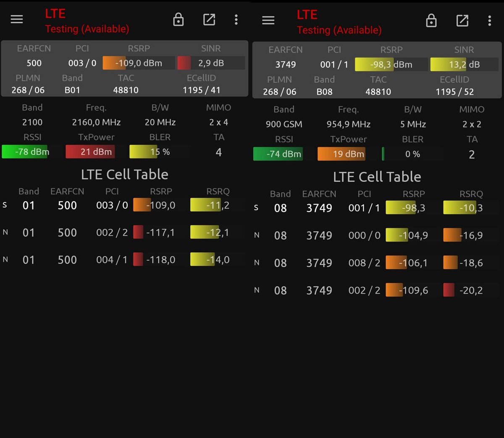Tap lock icon in left screen
Screen dimensions: 504x438
pos(178,19)
